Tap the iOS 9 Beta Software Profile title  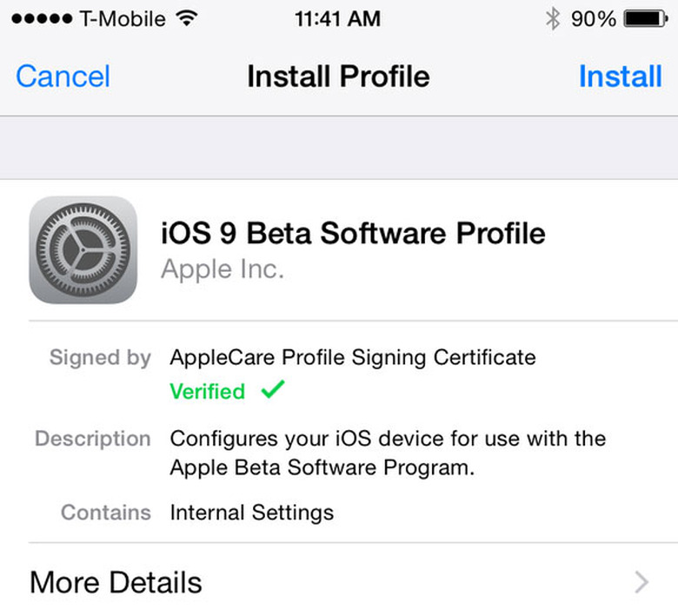click(x=353, y=234)
